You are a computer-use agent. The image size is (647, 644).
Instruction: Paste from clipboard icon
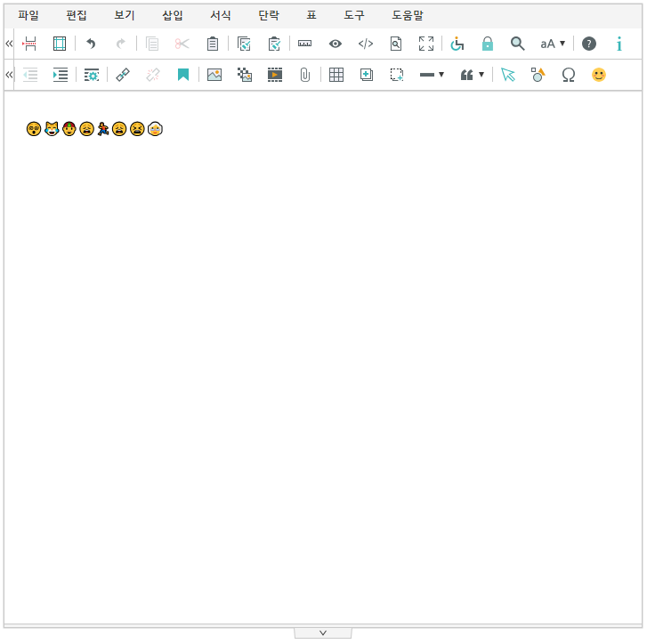pos(212,44)
